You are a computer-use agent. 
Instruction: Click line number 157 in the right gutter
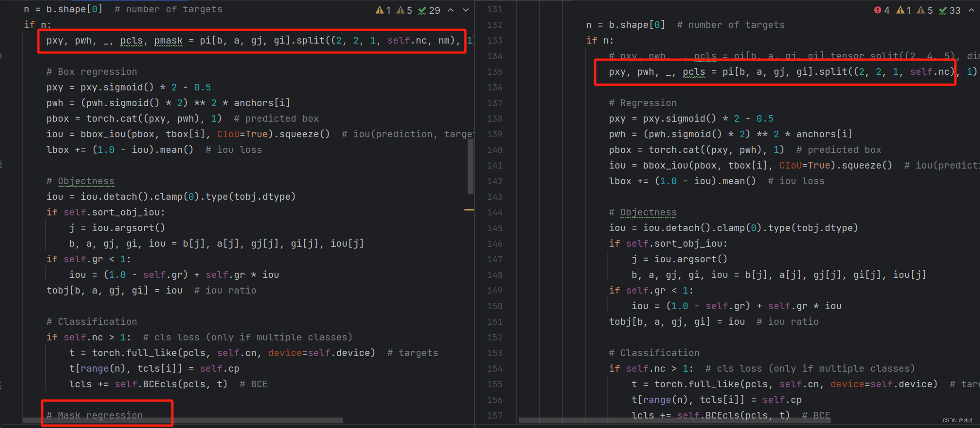point(495,415)
